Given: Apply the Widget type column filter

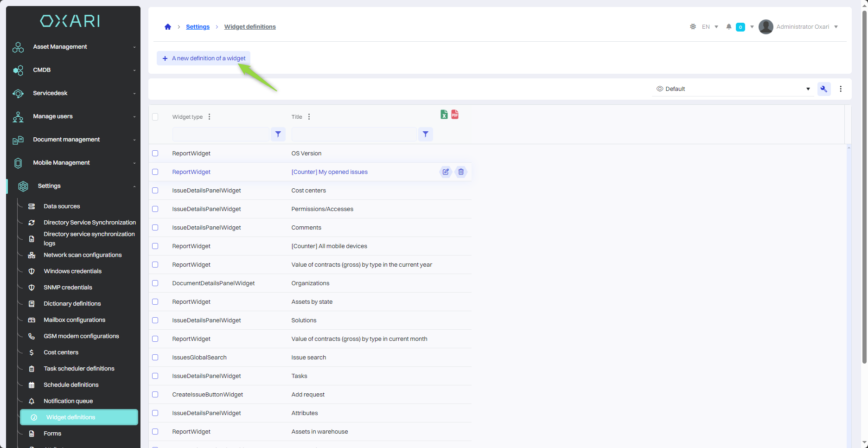Looking at the screenshot, I should tap(278, 134).
